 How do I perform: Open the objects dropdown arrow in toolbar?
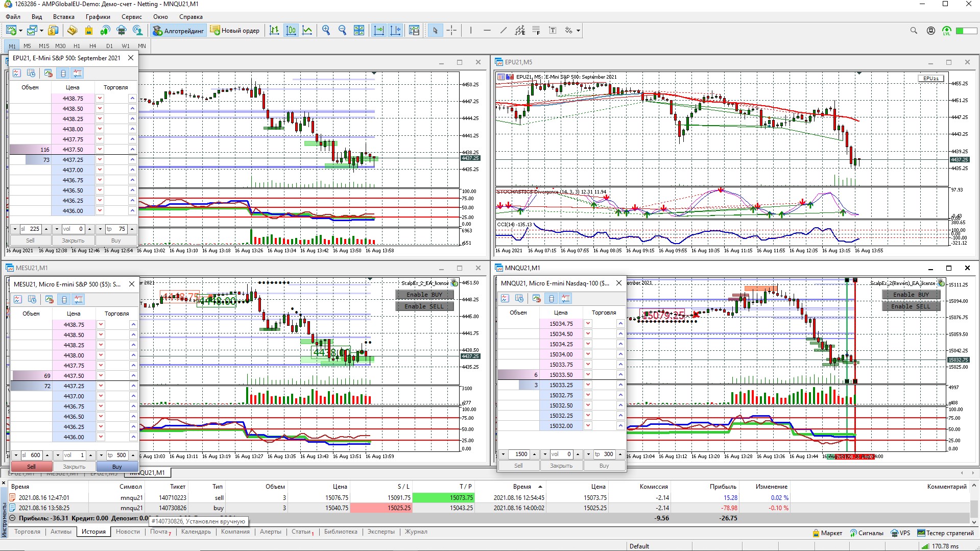point(578,31)
